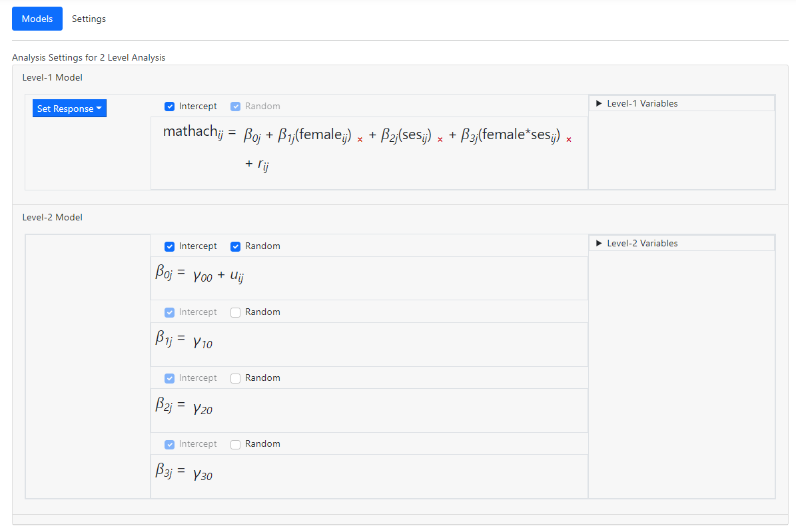Click Intercept checkbox for β2j equation

(170, 378)
